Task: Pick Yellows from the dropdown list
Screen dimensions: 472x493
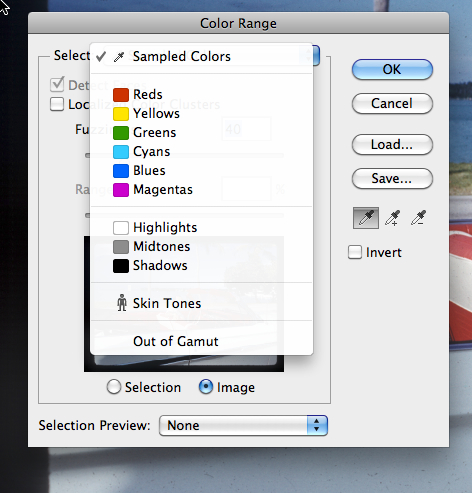Action: pyautogui.click(x=201, y=114)
